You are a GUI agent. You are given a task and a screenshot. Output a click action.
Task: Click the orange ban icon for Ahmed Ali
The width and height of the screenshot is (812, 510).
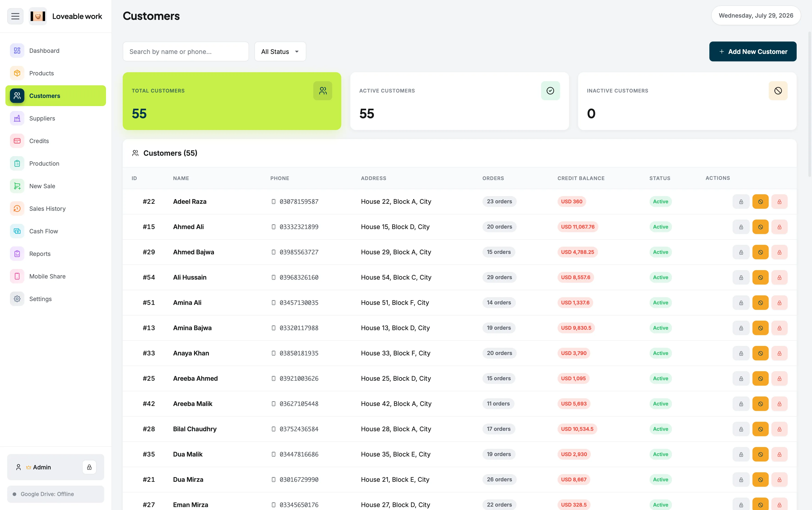760,227
